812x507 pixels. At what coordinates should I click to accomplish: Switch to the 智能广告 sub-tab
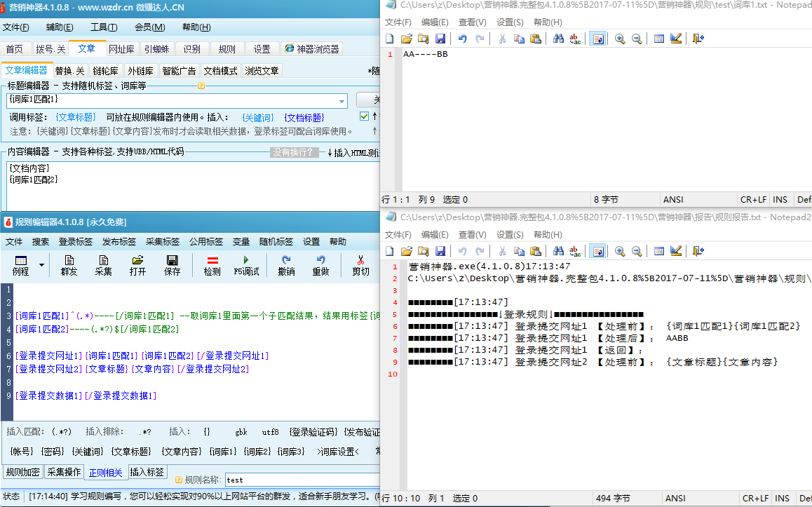(x=179, y=71)
